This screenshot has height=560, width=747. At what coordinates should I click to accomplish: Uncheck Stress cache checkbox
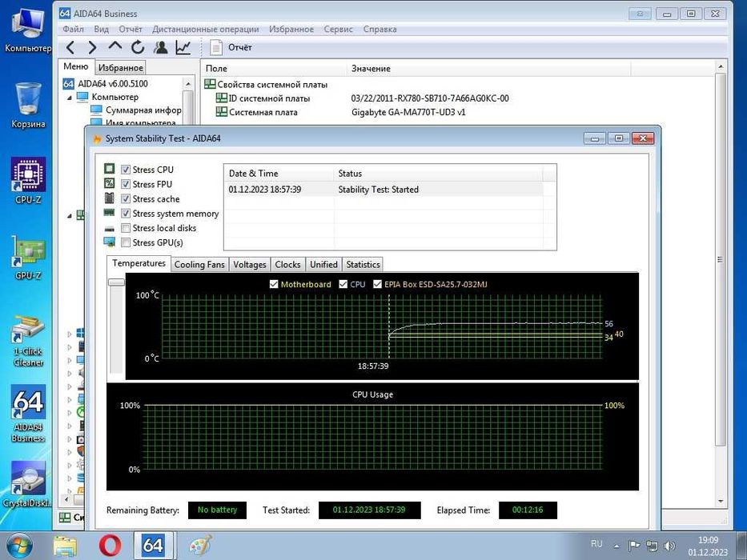126,198
